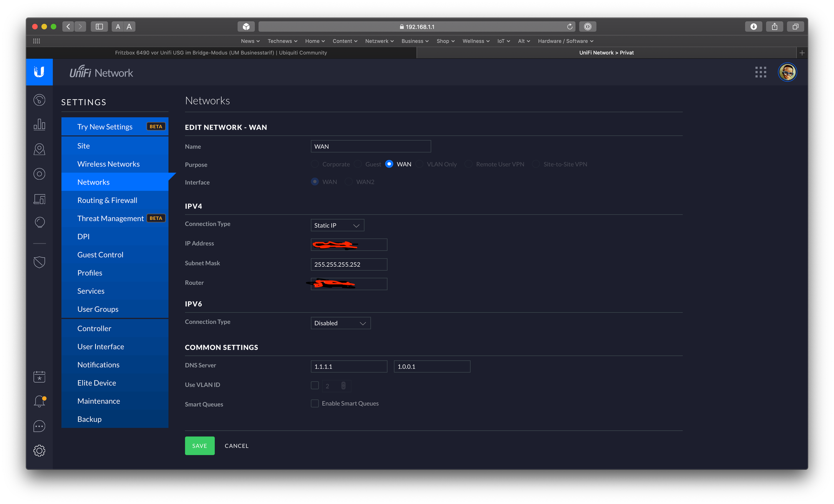
Task: Click the green SAVE button
Action: [x=200, y=446]
